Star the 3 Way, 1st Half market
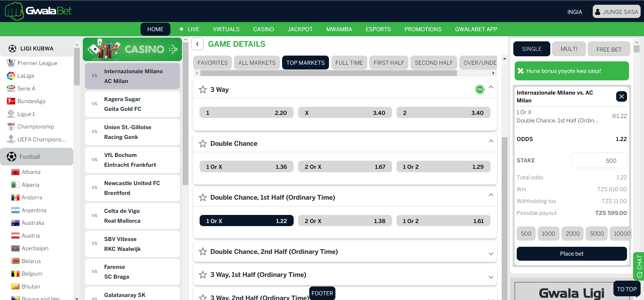Image resolution: width=644 pixels, height=300 pixels. pos(203,275)
